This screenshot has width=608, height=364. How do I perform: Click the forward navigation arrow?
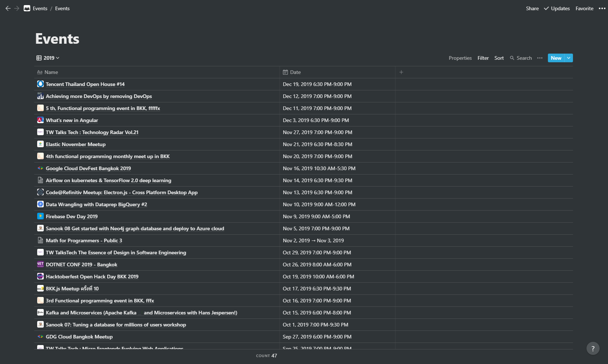click(17, 8)
